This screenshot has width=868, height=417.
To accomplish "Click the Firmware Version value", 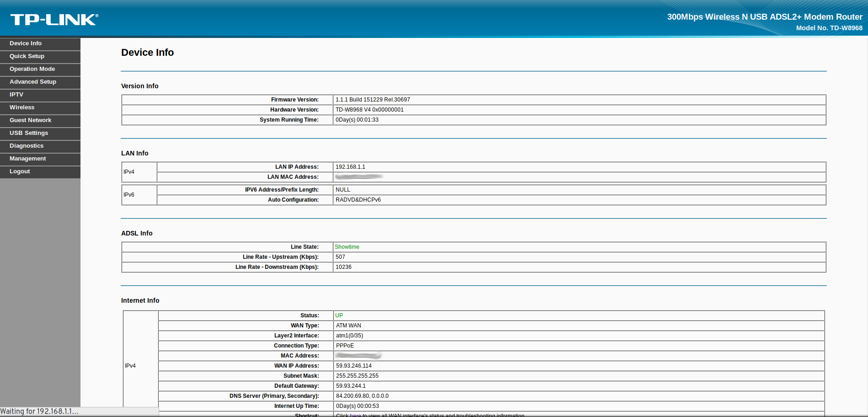I will 373,100.
